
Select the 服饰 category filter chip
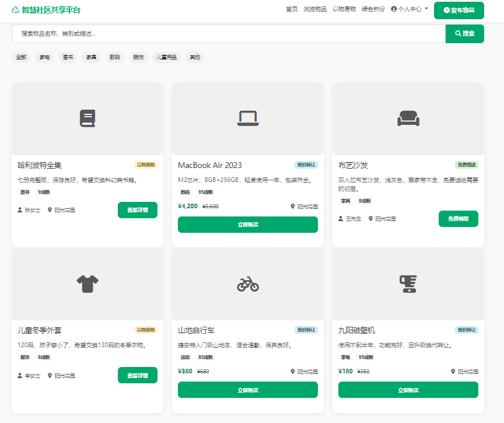click(x=138, y=57)
